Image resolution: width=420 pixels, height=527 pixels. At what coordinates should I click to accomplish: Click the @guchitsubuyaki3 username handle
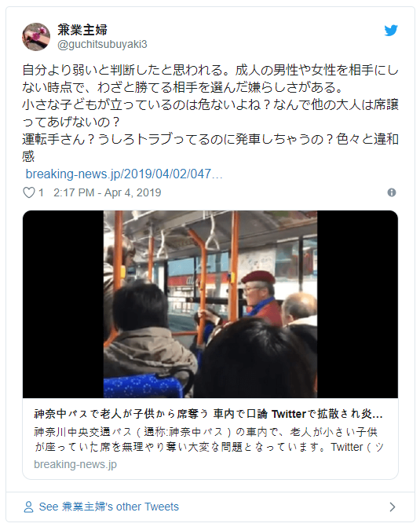coord(102,44)
